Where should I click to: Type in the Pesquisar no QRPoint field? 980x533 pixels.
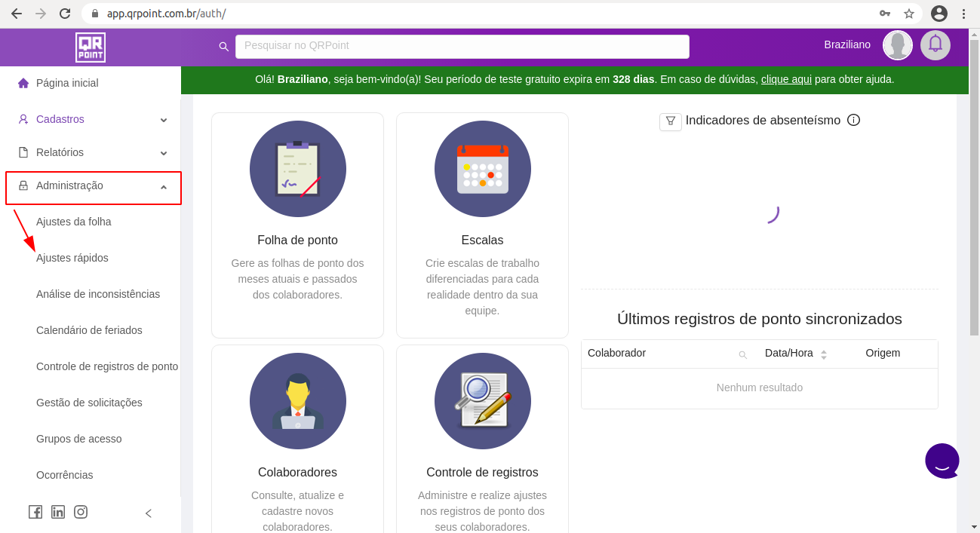coord(462,46)
